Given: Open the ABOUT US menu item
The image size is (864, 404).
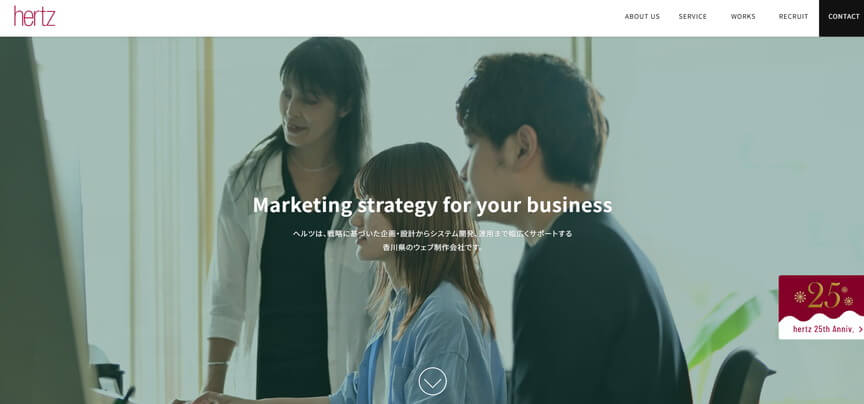Looking at the screenshot, I should [x=642, y=17].
